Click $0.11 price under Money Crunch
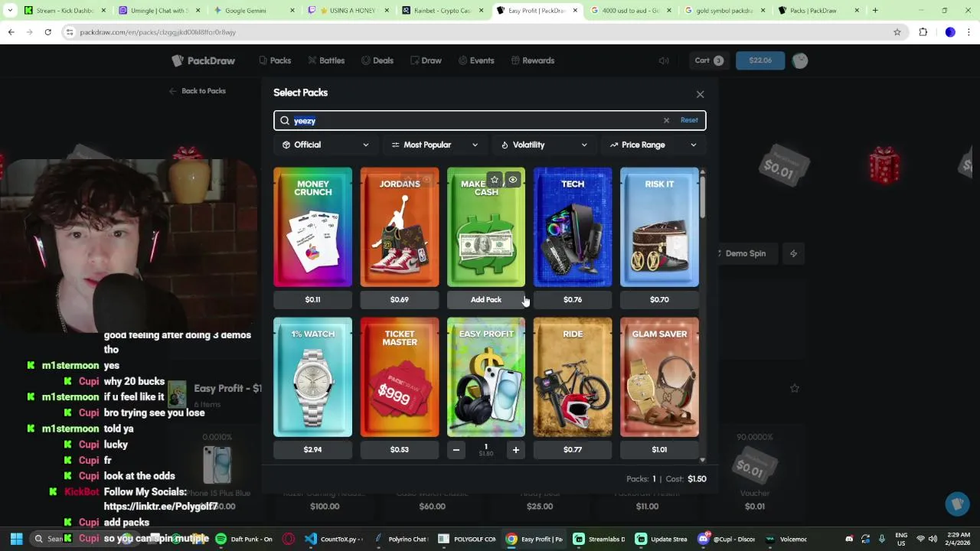 pos(312,300)
